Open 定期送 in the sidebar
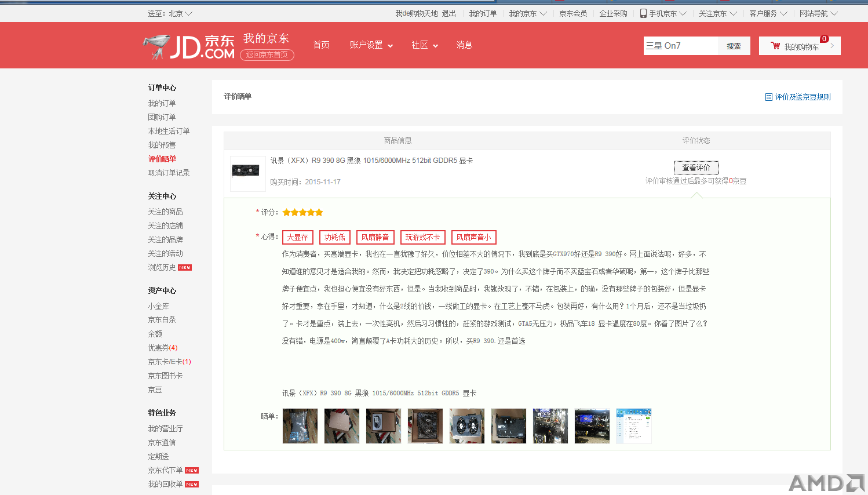Viewport: 868px width, 495px height. click(x=158, y=456)
